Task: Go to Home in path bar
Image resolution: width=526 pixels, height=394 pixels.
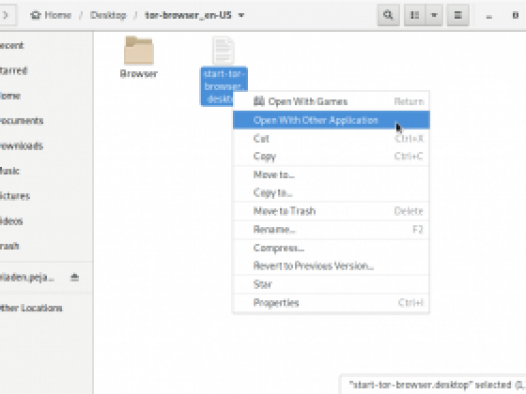Action: click(51, 15)
